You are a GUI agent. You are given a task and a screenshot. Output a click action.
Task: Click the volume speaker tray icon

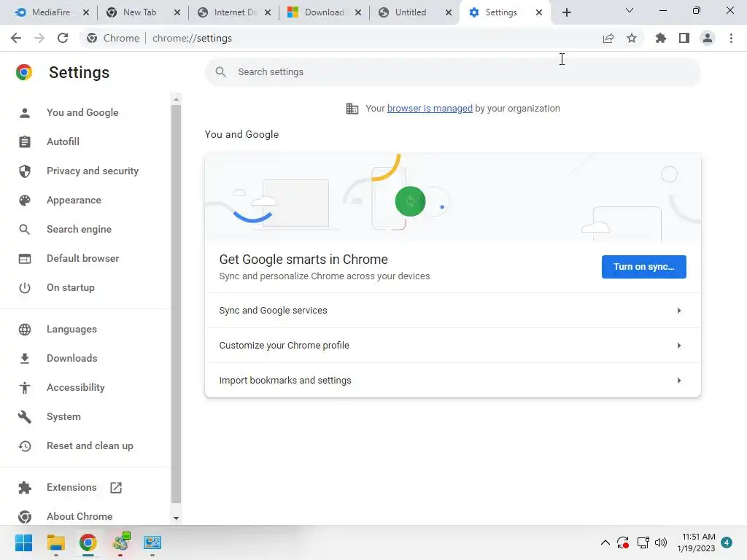(x=661, y=542)
